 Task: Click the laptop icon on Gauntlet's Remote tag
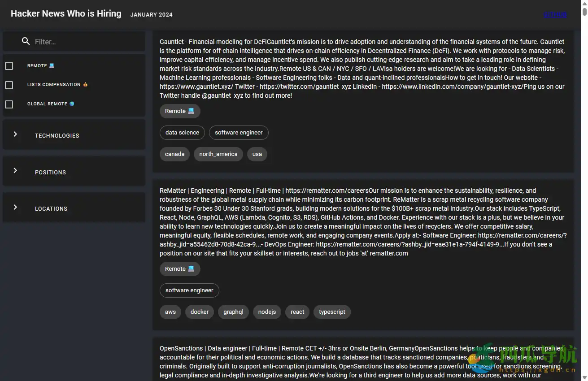click(x=191, y=111)
